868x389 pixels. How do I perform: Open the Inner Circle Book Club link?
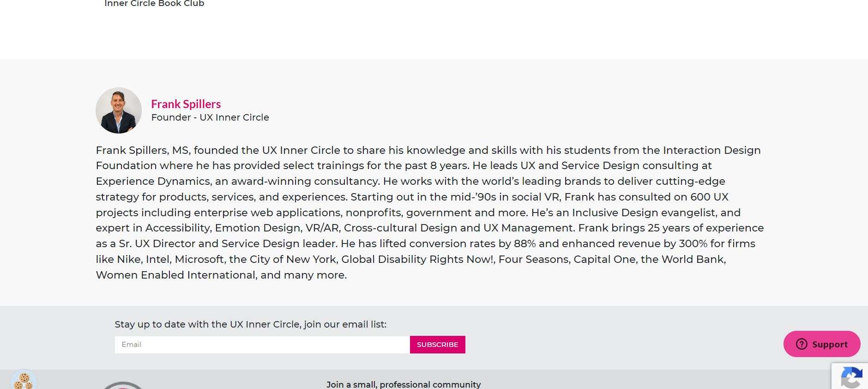[x=154, y=4]
